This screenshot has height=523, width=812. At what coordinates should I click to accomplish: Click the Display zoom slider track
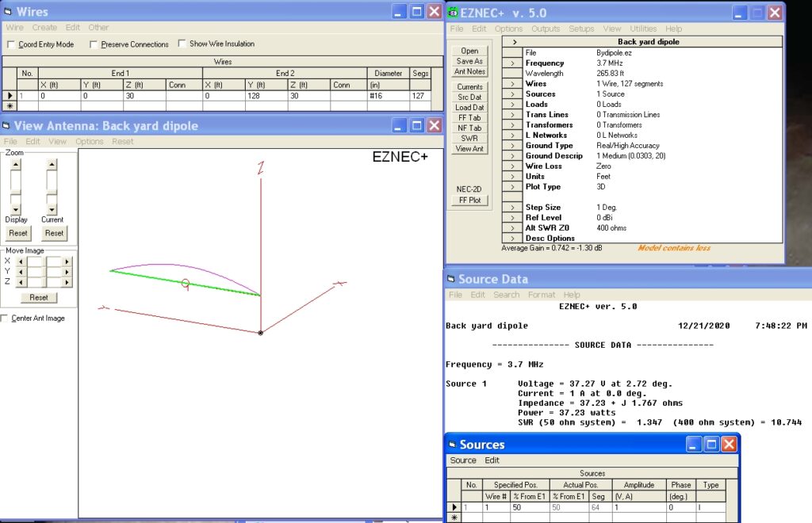pyautogui.click(x=16, y=187)
